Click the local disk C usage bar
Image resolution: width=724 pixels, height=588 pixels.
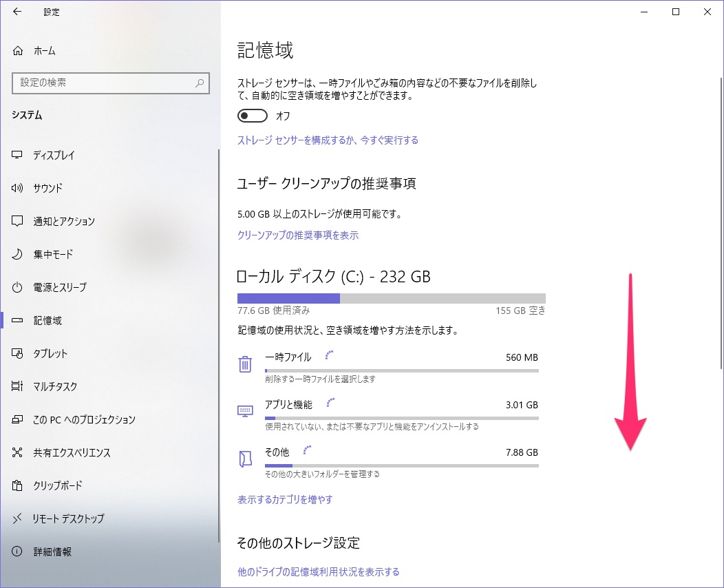pyautogui.click(x=392, y=298)
